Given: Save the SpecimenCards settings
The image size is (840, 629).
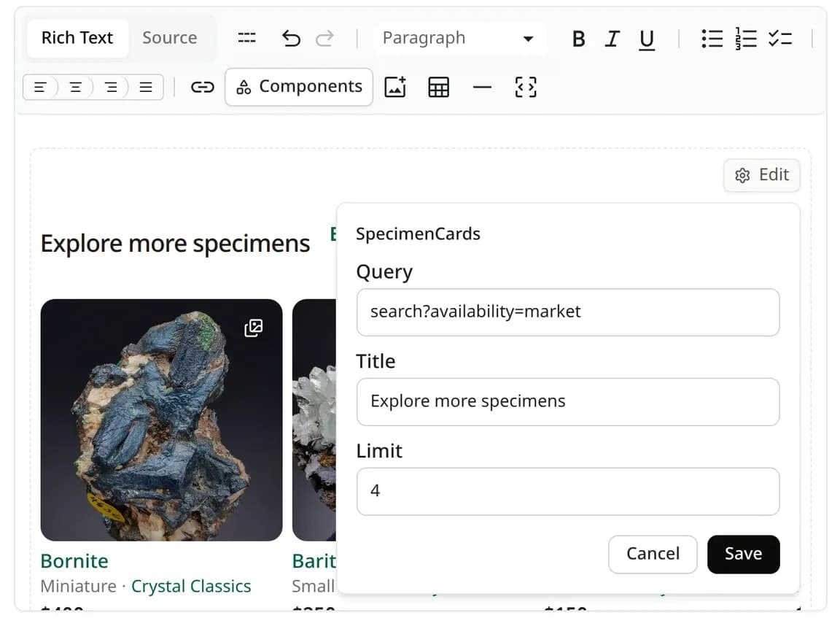Looking at the screenshot, I should (x=743, y=554).
